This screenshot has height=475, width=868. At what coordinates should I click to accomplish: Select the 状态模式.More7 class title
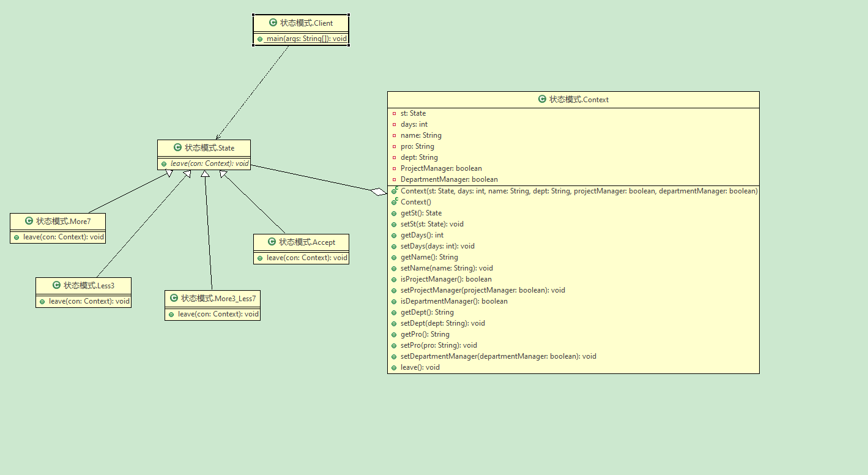pos(63,221)
